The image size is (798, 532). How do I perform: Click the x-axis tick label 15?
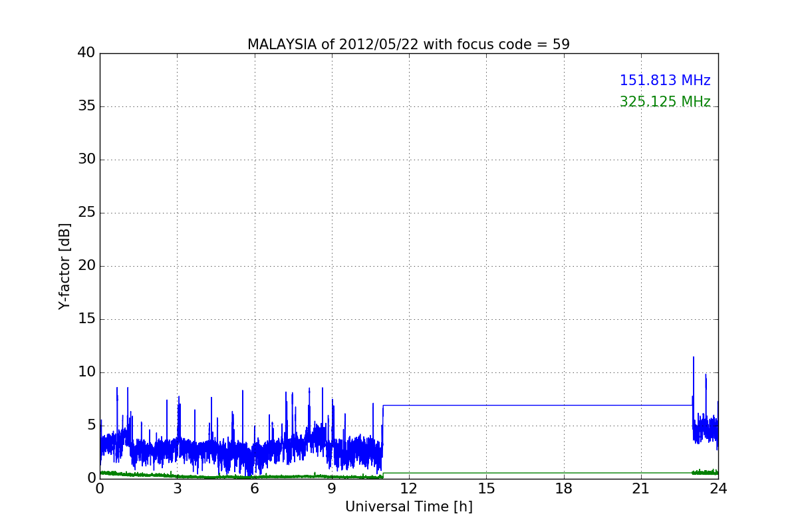point(486,488)
